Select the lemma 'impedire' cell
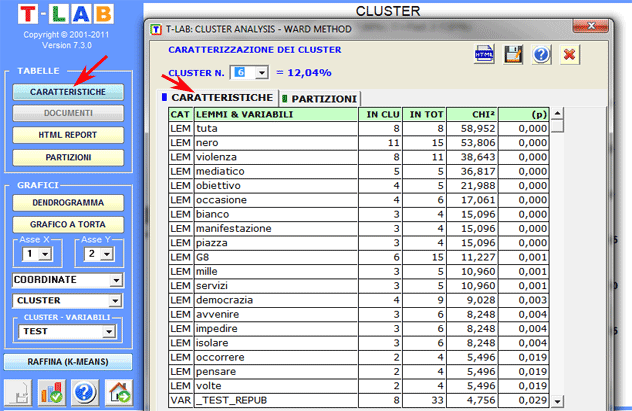Image resolution: width=632 pixels, height=411 pixels. click(x=276, y=329)
